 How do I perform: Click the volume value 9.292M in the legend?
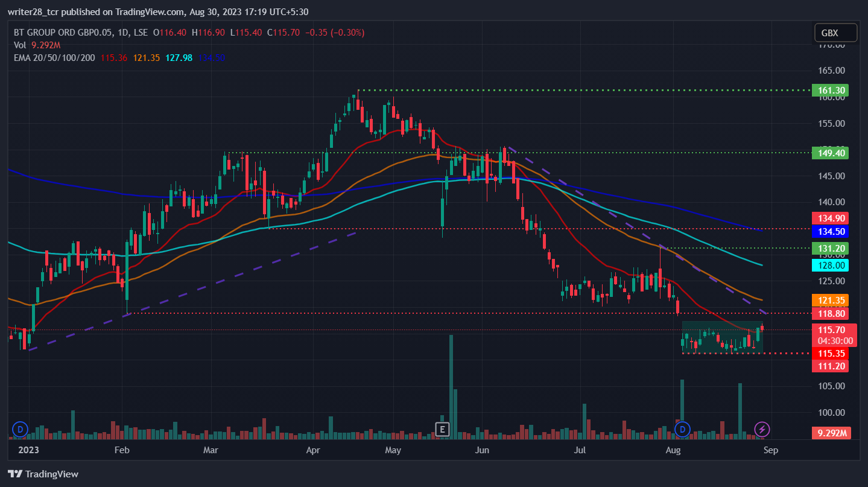point(45,45)
